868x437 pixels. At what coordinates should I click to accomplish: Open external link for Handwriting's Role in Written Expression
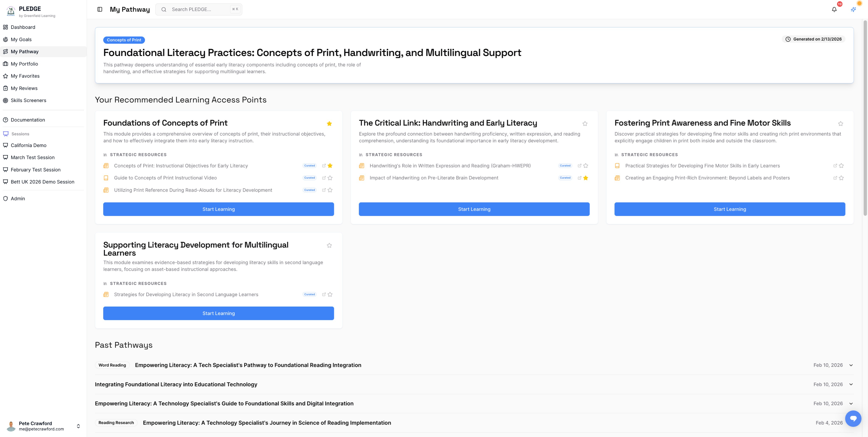(x=579, y=165)
